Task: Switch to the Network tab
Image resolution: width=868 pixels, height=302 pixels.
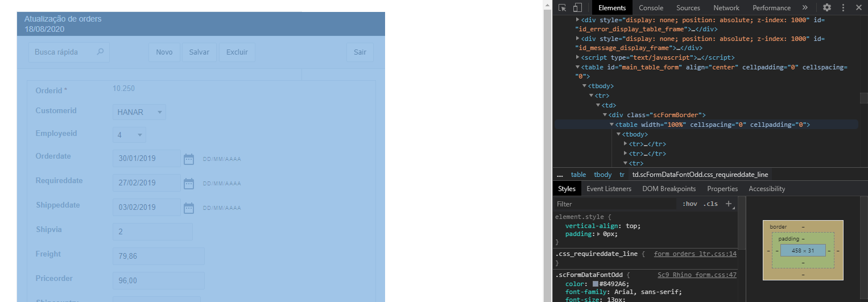Action: (x=726, y=7)
